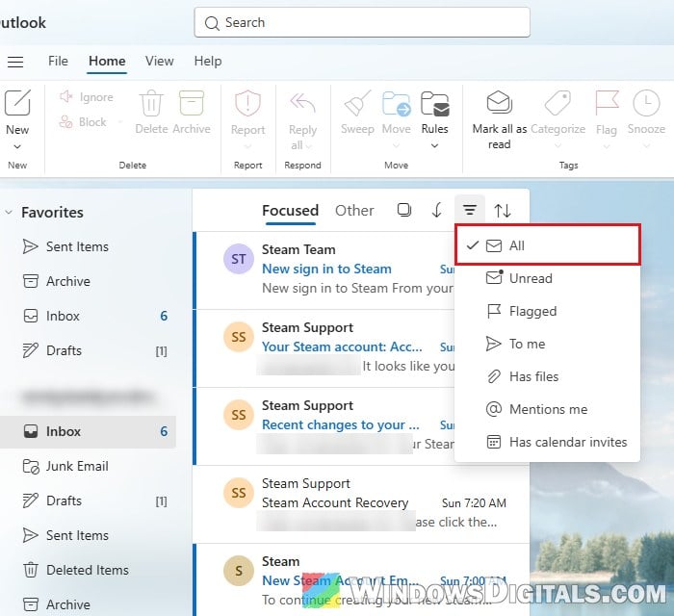Open New Steam Account email from Steam

click(x=361, y=580)
